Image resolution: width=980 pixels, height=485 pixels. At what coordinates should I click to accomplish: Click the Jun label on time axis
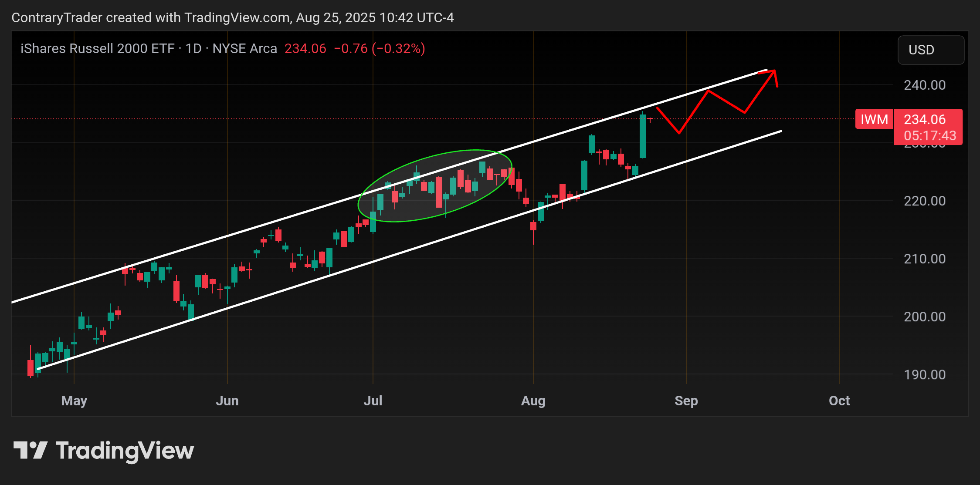point(227,401)
